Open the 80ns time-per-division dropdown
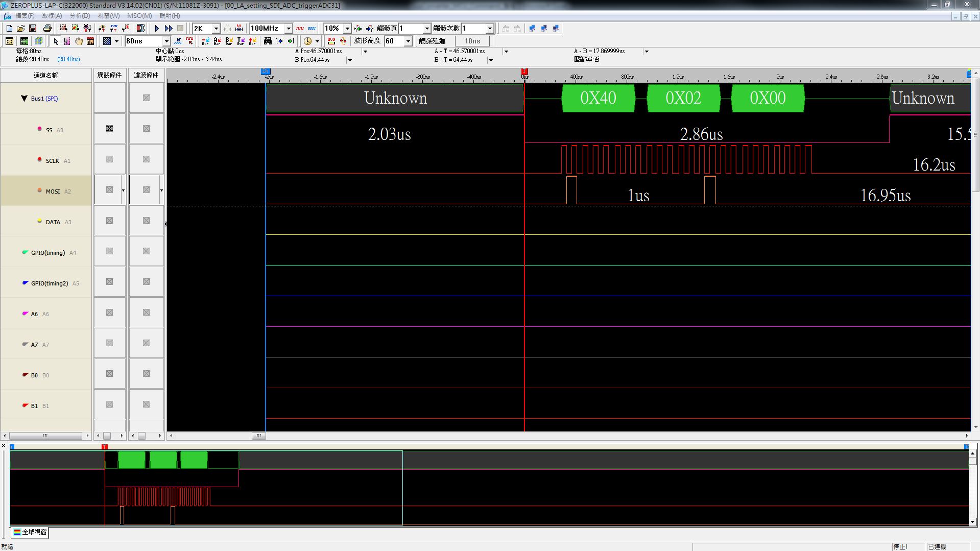 tap(166, 41)
